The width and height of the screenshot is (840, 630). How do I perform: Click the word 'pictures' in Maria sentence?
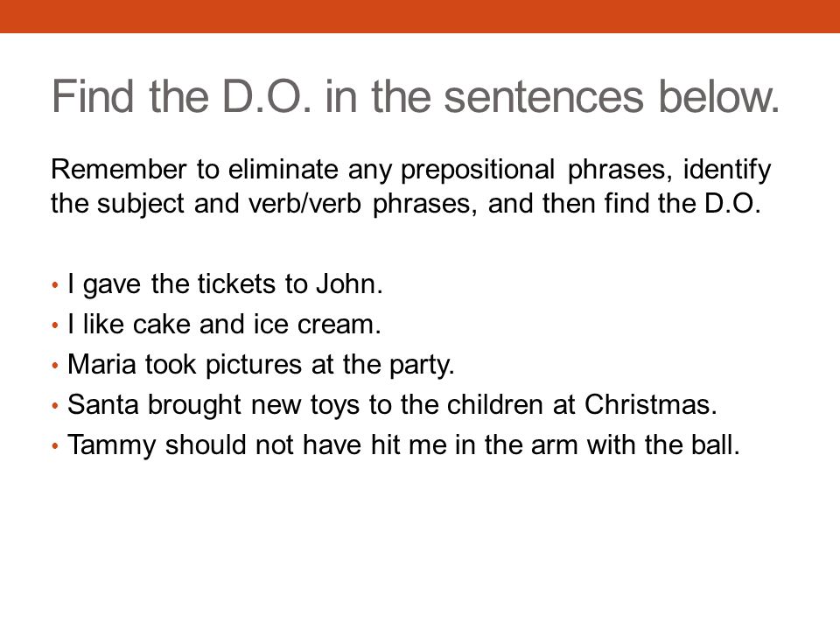click(254, 366)
